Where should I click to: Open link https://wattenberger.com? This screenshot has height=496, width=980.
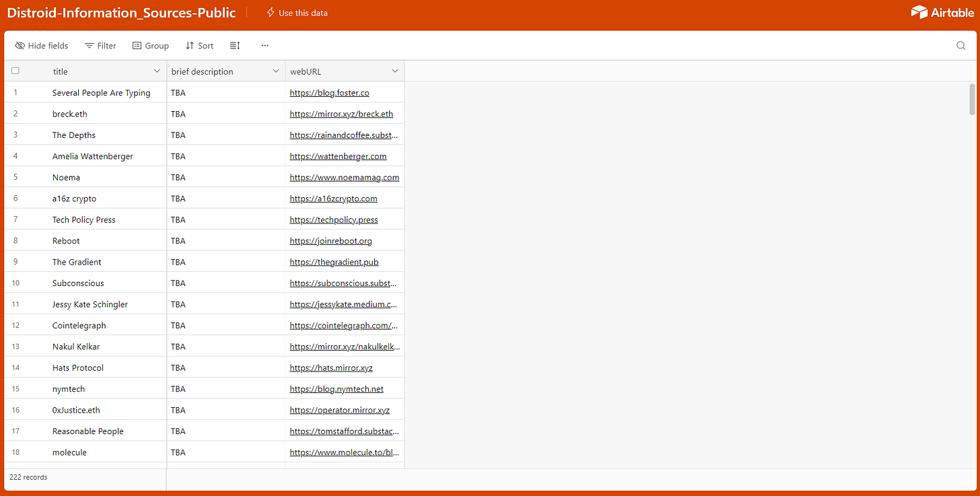click(x=338, y=156)
